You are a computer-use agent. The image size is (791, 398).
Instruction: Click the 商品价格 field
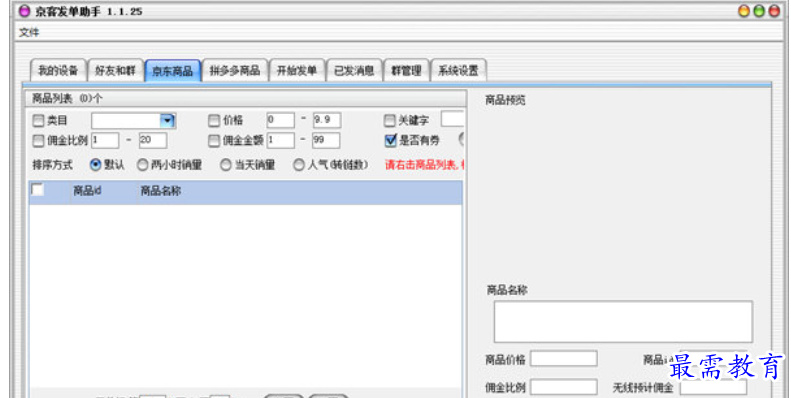click(563, 359)
